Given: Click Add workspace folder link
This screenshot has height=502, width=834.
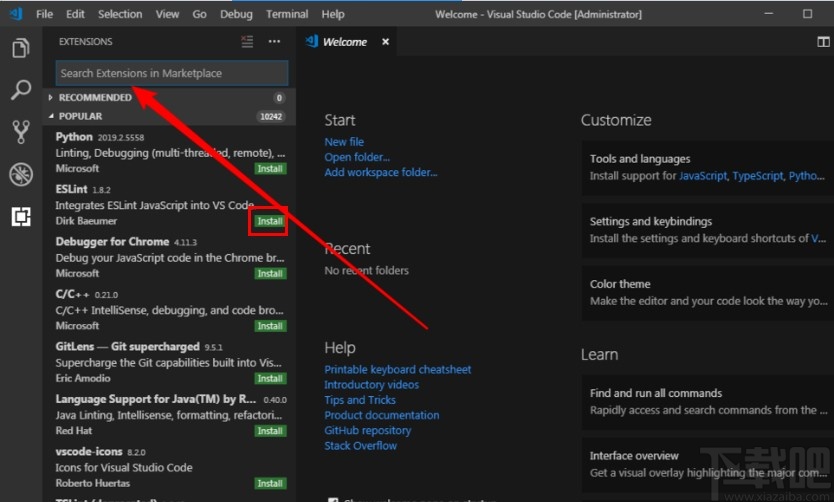Looking at the screenshot, I should tap(381, 172).
